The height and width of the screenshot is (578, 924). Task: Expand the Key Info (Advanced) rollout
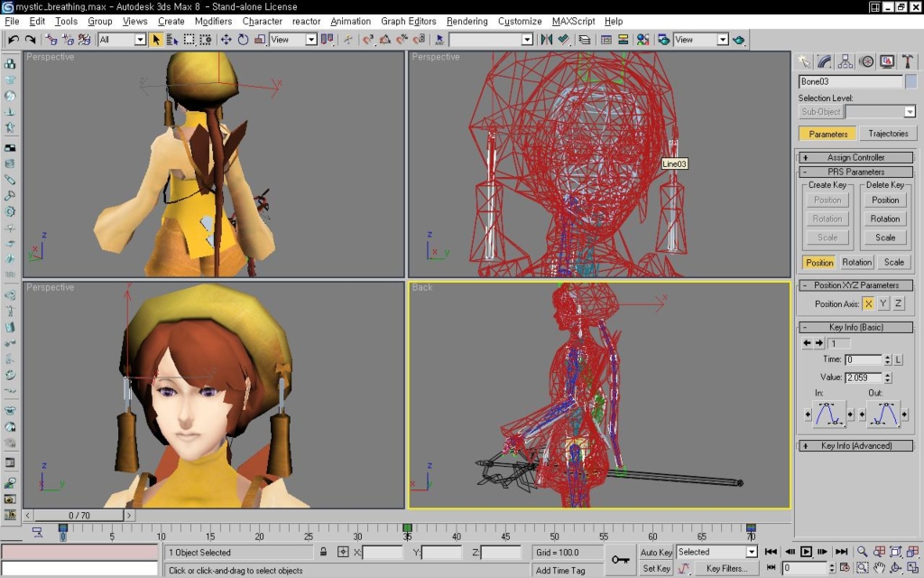[x=855, y=446]
